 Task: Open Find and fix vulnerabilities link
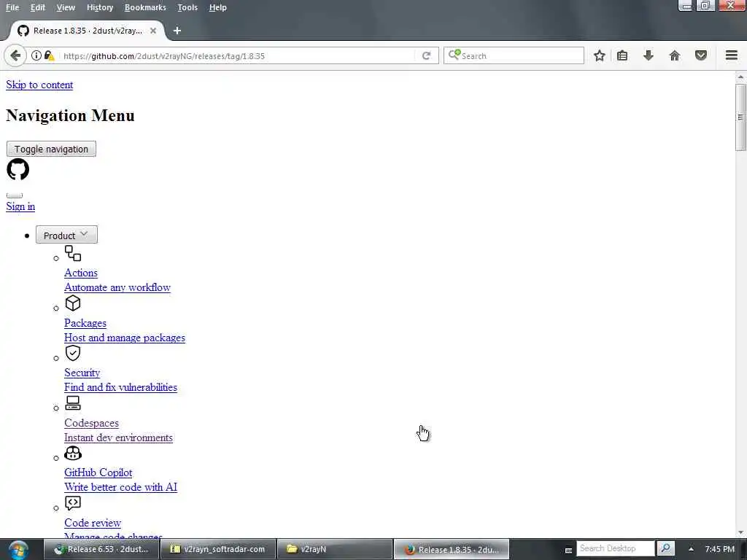[120, 387]
